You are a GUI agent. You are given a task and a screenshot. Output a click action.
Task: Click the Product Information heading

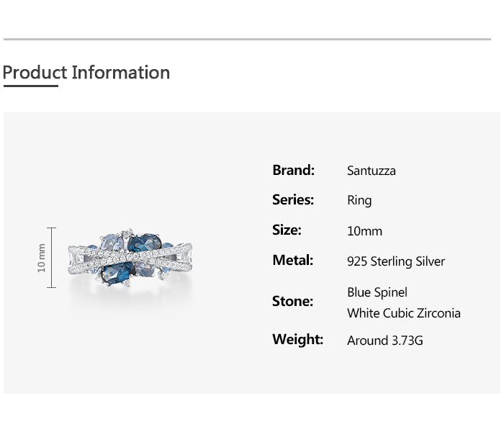tap(86, 73)
